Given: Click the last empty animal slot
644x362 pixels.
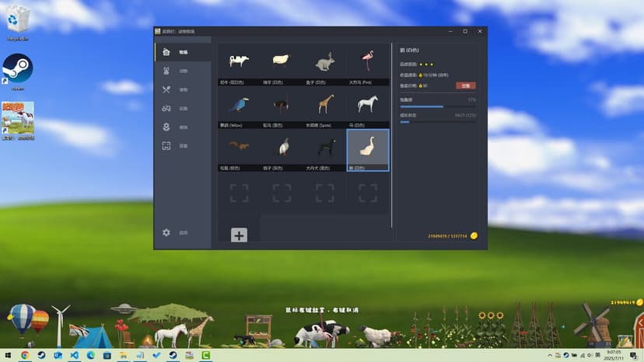Looking at the screenshot, I should tap(368, 193).
